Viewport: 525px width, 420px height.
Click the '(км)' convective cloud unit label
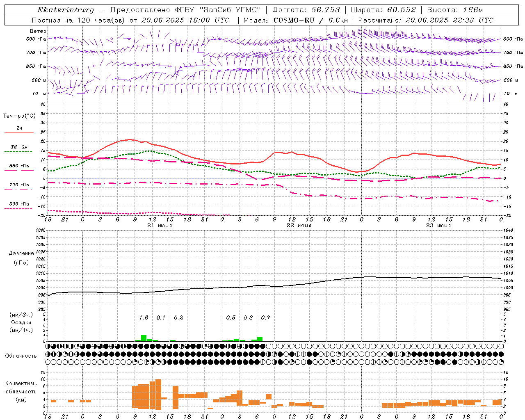click(21, 399)
